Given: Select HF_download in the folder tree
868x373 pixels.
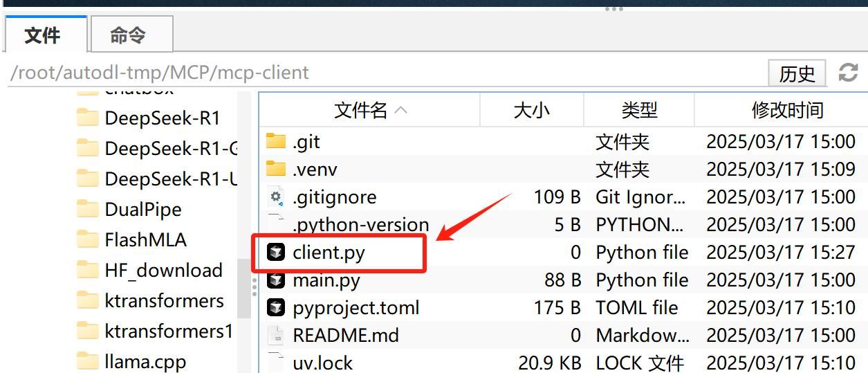Looking at the screenshot, I should click(x=164, y=270).
